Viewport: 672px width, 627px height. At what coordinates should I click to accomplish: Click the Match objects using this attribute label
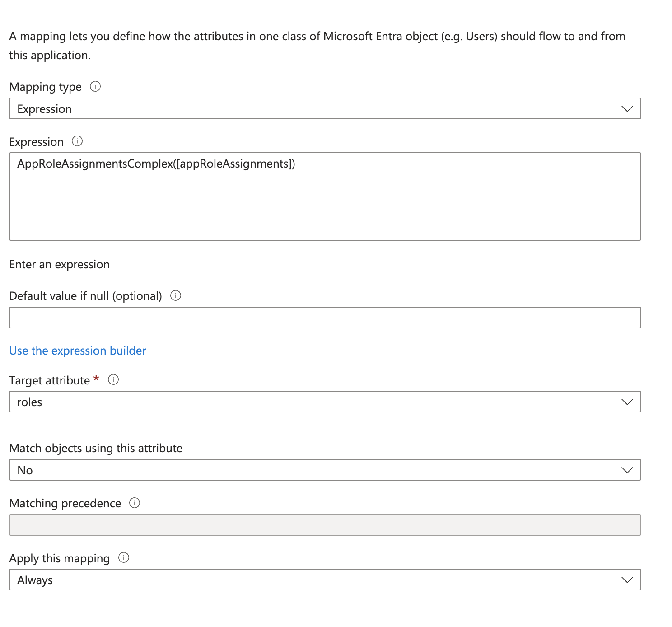pyautogui.click(x=96, y=448)
